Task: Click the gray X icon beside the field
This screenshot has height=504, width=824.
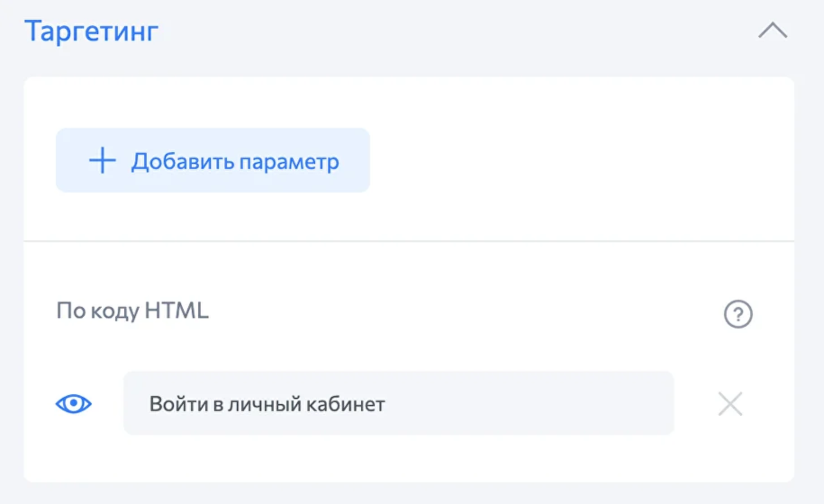Action: (730, 404)
